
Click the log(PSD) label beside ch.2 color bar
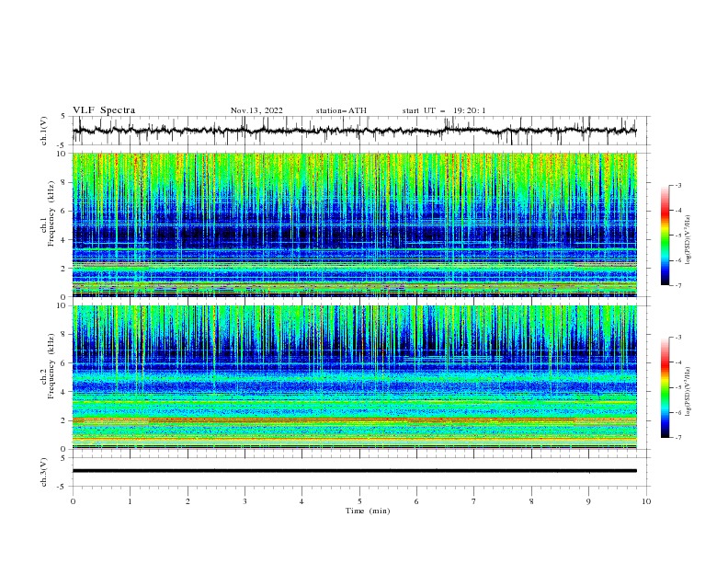pos(688,392)
